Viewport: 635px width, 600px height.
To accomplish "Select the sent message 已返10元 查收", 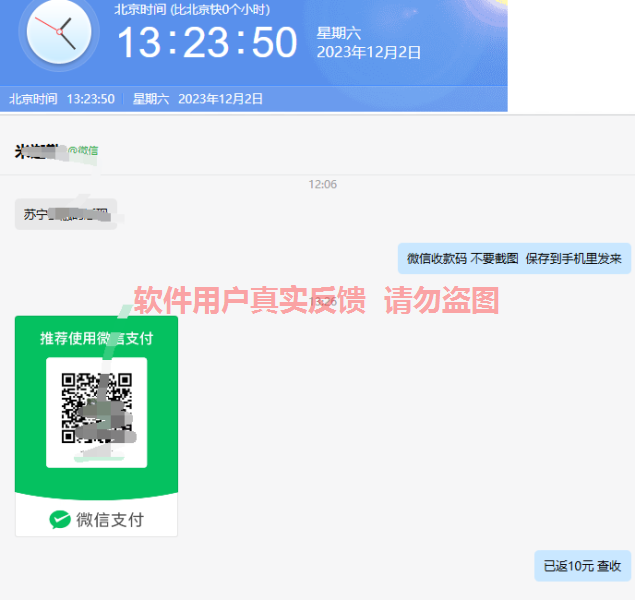I will point(582,566).
